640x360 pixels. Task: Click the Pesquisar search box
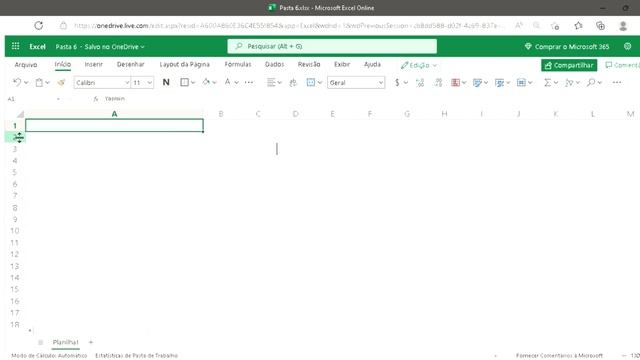pos(332,47)
